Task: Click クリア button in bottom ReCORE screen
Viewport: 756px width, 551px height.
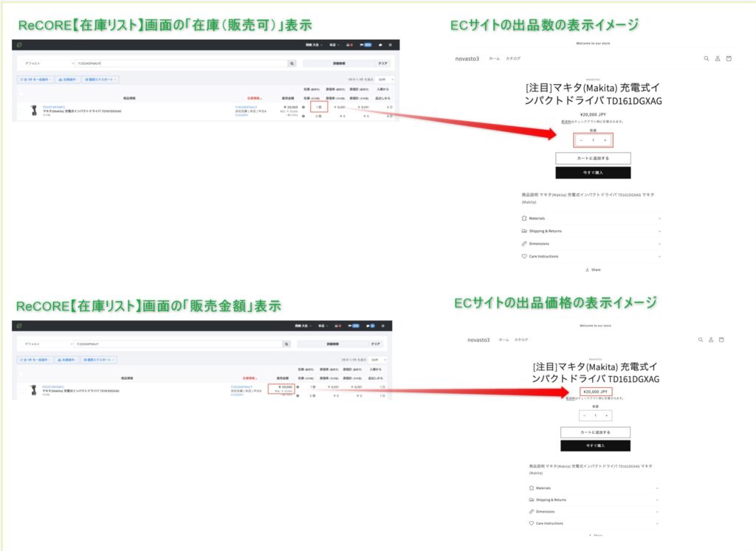Action: pyautogui.click(x=375, y=344)
